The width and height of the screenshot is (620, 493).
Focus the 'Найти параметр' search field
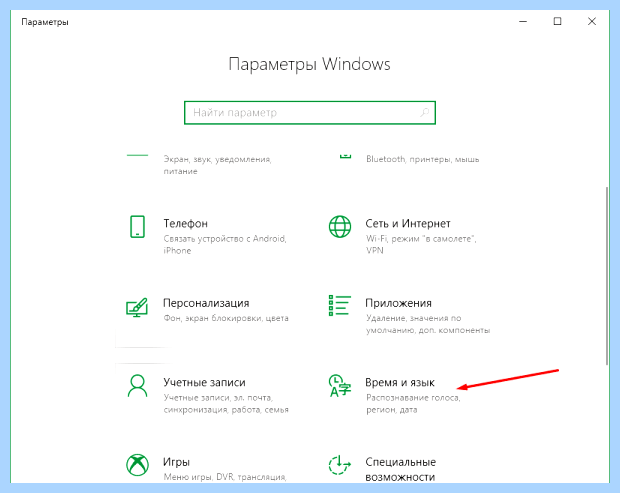[x=310, y=113]
